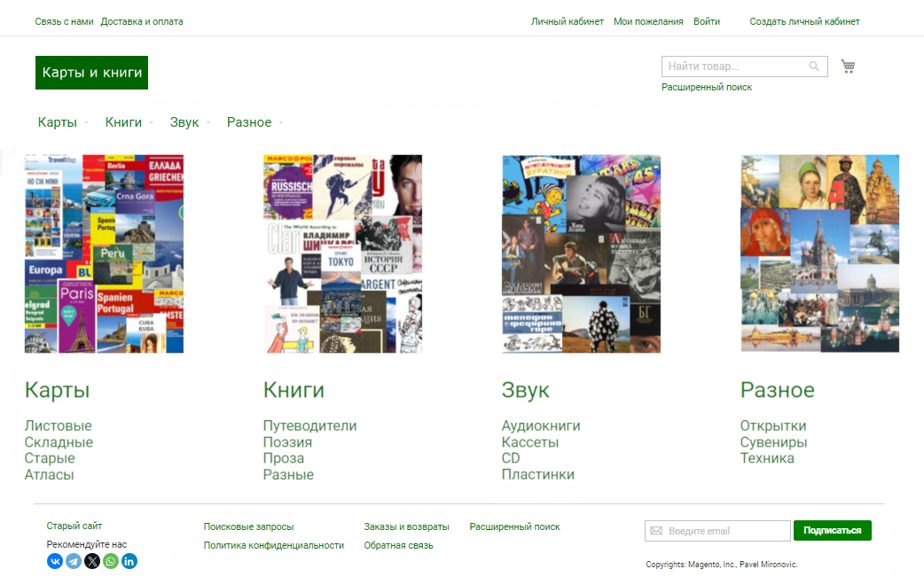Viewport: 924px width, 577px height.
Task: Share via VK icon
Action: (55, 561)
